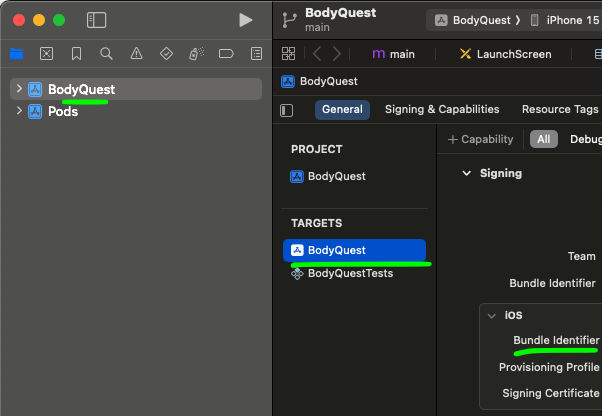Toggle the project and targets list sidebar
The width and height of the screenshot is (602, 416).
coord(286,111)
